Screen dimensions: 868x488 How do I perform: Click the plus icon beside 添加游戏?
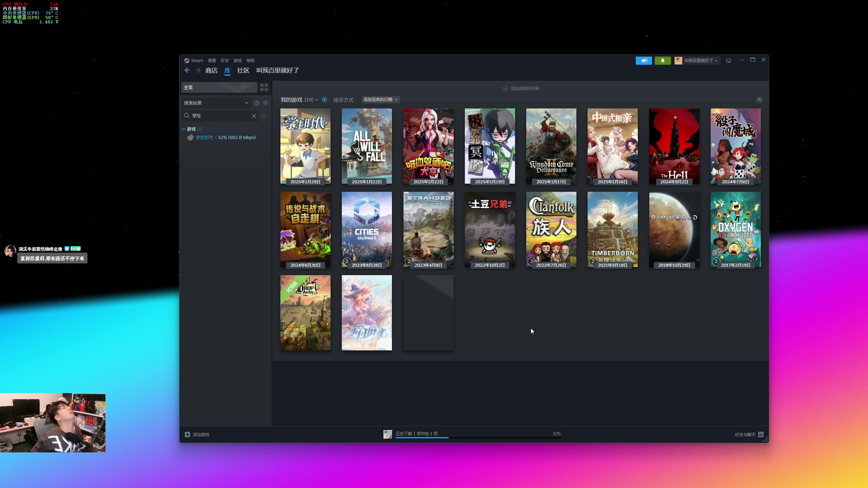(x=188, y=434)
